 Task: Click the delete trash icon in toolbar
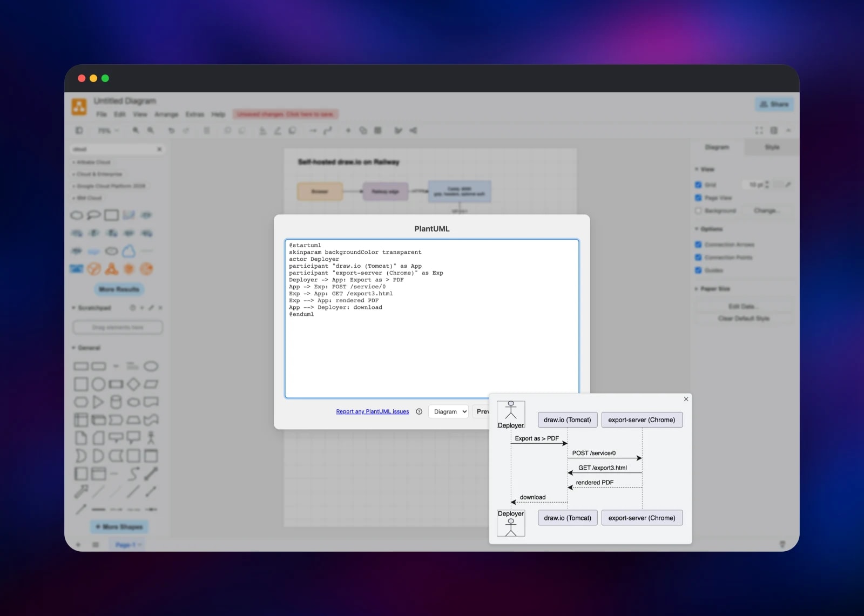tap(207, 130)
